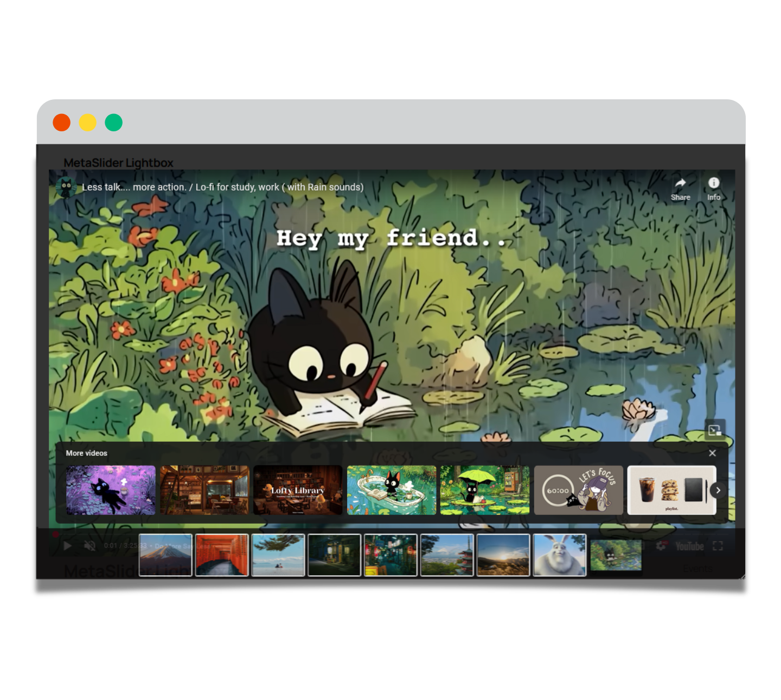Select the Let's Focus 60:00 video
This screenshot has width=781, height=700.
(x=578, y=490)
